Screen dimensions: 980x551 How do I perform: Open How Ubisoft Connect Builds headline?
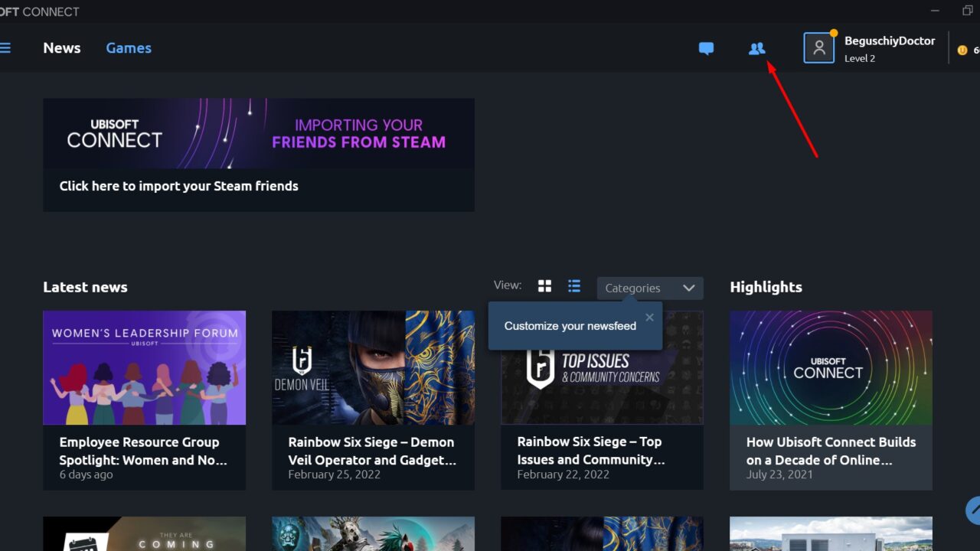point(831,451)
